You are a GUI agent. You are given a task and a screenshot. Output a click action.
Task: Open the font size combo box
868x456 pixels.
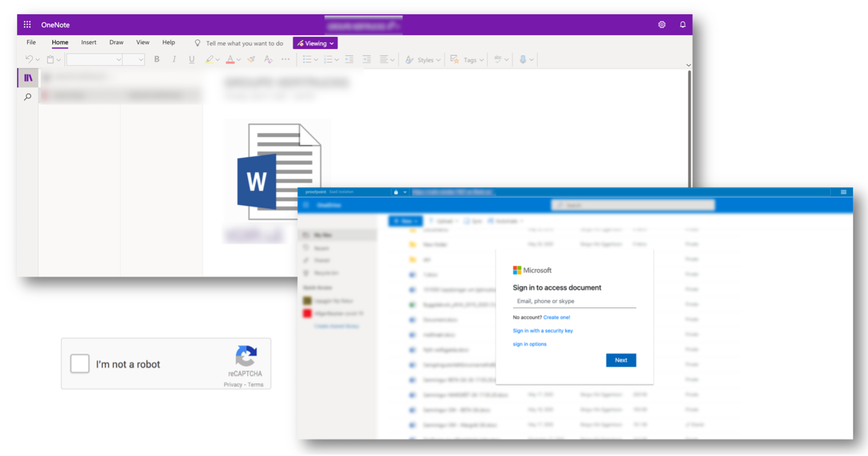(x=134, y=60)
